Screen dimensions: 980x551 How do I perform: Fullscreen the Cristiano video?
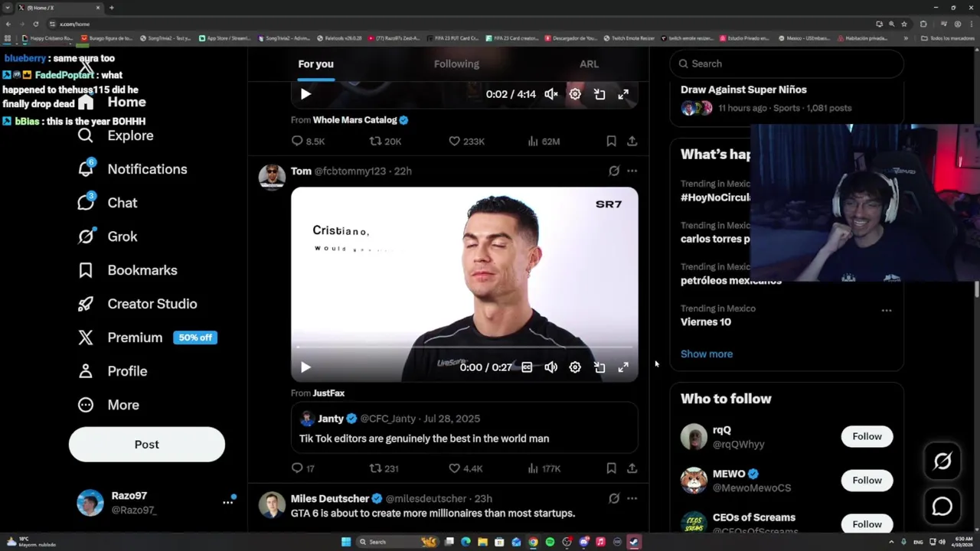(x=623, y=367)
